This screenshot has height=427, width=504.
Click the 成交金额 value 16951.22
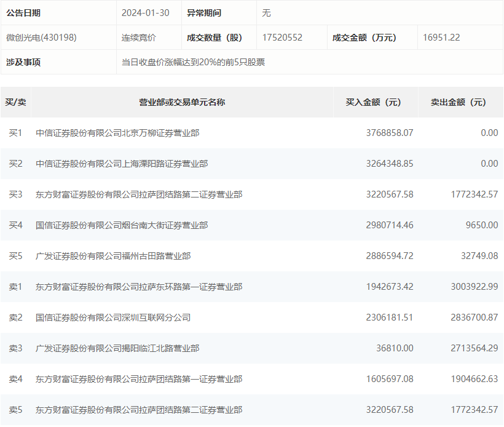point(441,38)
